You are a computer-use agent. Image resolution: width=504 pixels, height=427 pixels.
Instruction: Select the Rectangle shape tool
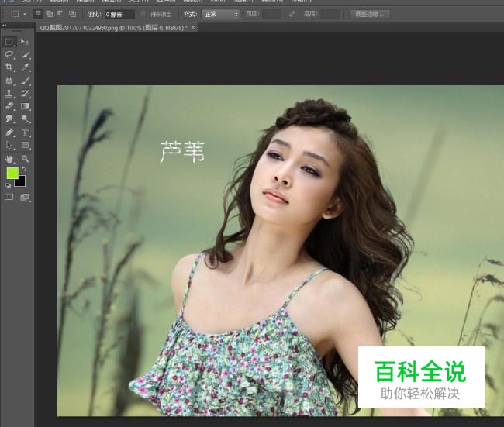[25, 145]
